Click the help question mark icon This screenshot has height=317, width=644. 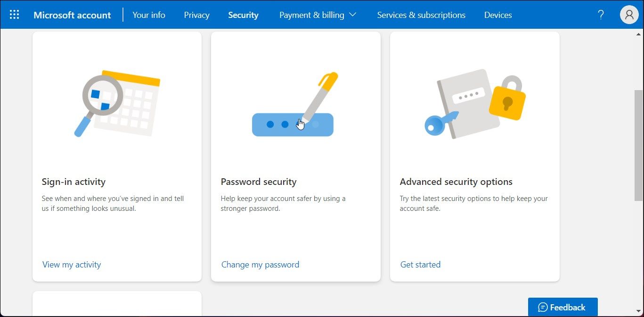coord(601,15)
